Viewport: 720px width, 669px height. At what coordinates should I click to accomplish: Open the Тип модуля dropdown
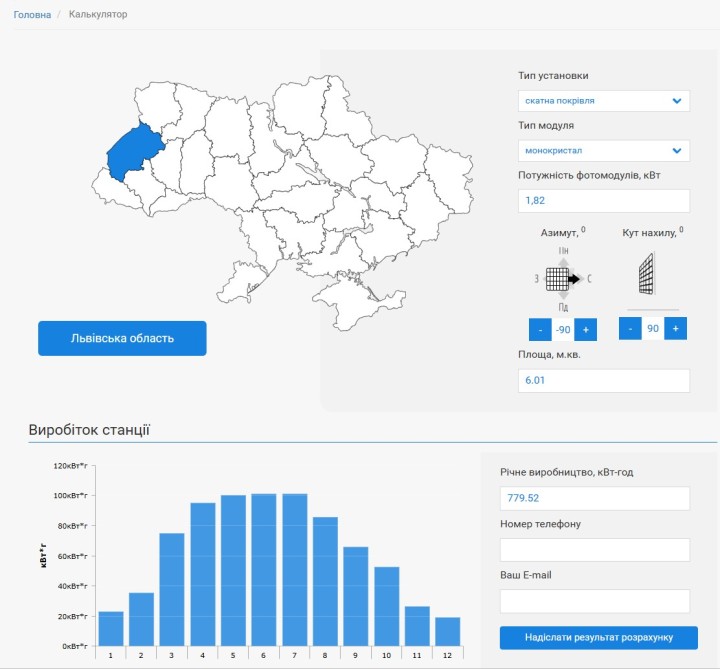604,151
